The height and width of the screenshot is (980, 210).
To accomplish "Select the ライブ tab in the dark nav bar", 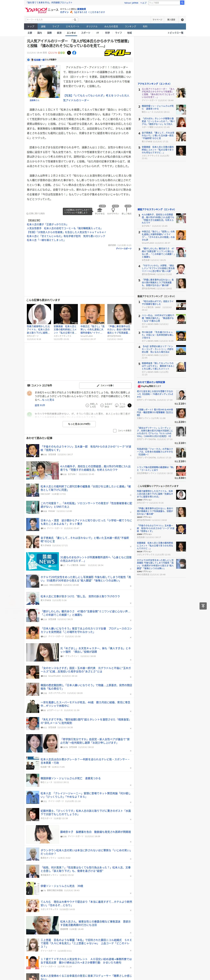I will click(x=56, y=27).
